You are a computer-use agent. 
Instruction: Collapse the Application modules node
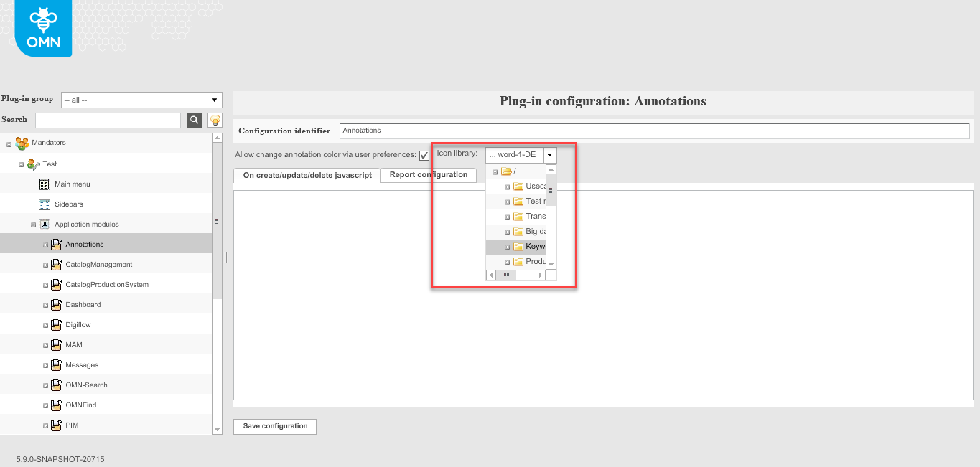click(32, 224)
